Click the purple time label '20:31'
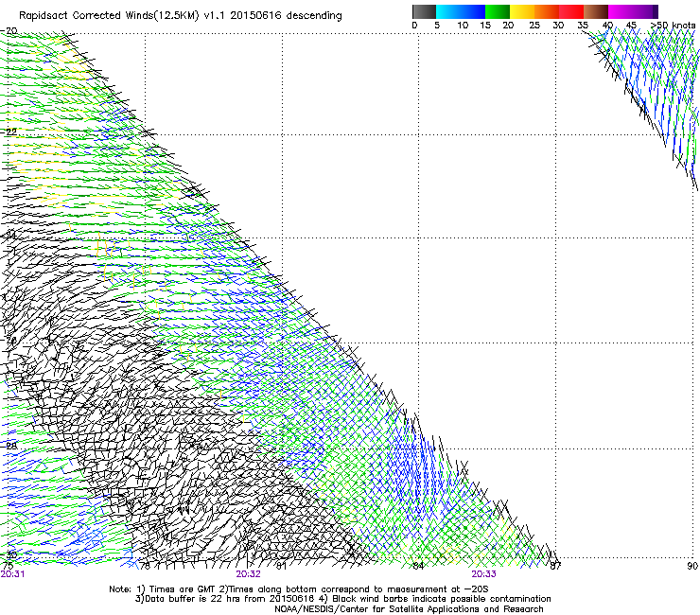 tap(12, 574)
